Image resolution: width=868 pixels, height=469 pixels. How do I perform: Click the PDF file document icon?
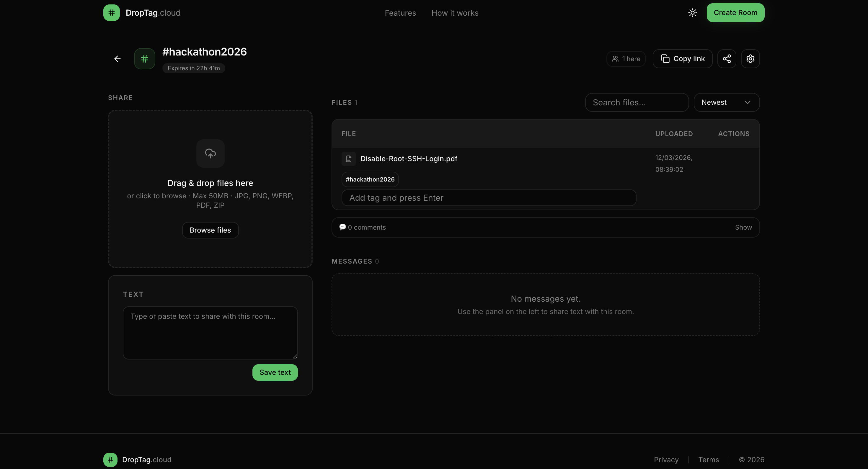[x=348, y=159]
